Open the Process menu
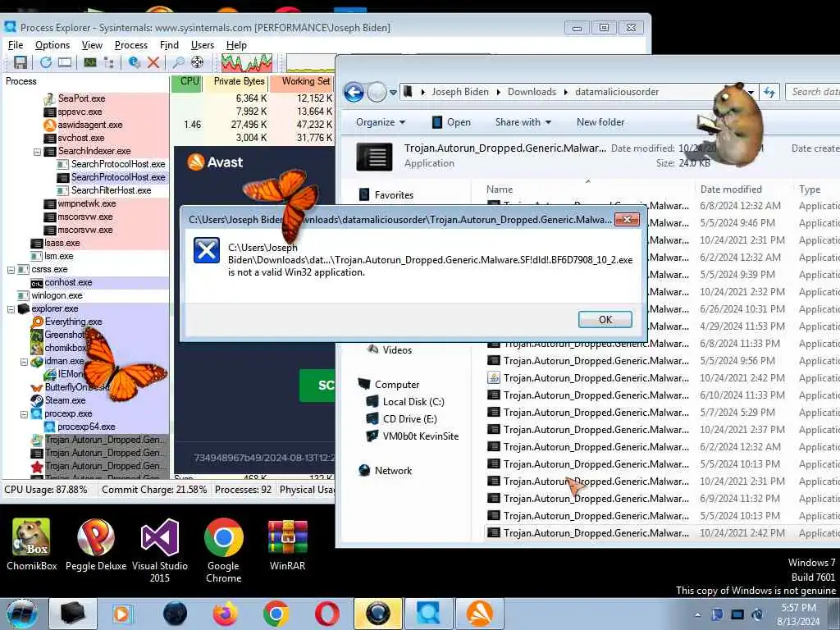The image size is (840, 630). pos(130,45)
